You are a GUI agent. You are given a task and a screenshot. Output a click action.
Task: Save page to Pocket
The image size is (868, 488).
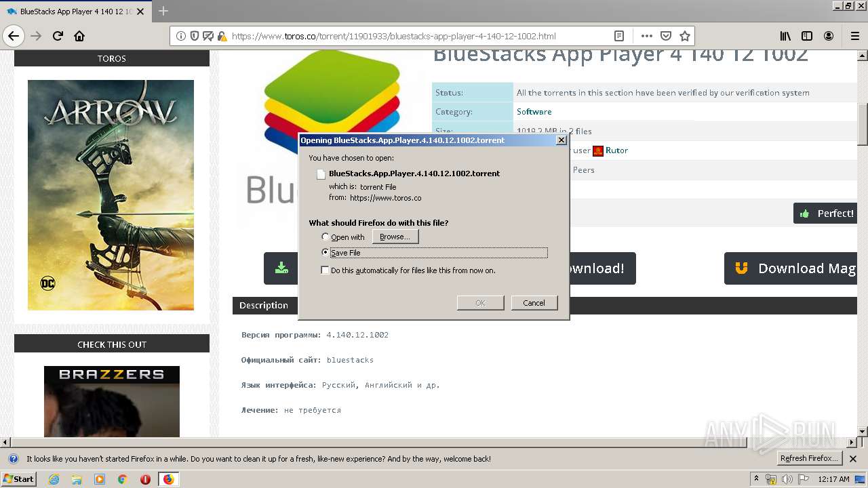(x=666, y=36)
